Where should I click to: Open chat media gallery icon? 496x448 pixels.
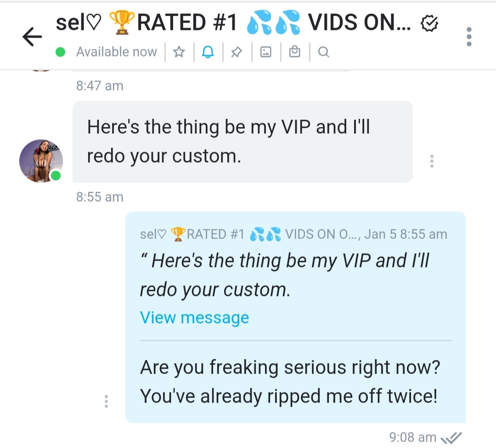pos(266,51)
